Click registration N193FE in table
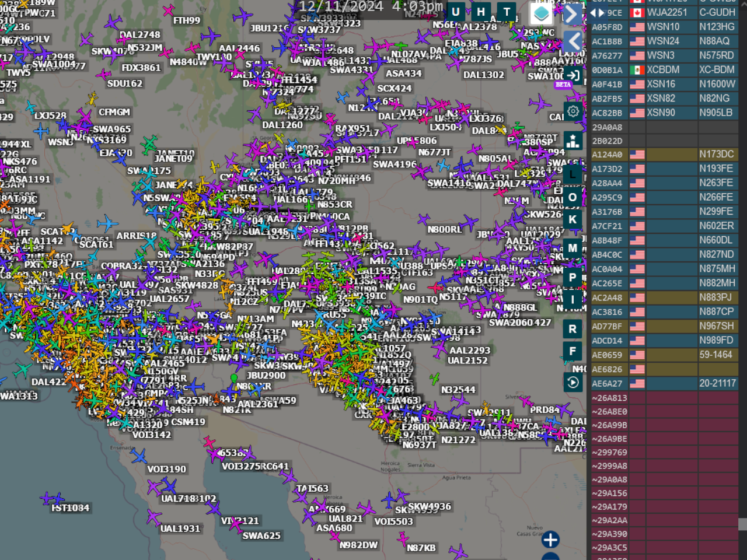This screenshot has height=560, width=747. [x=716, y=169]
